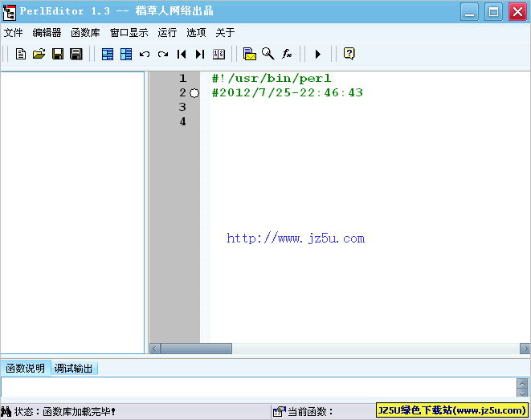Screen dimensions: 531x420
Task: Open the 窗口显示 menu
Action: [129, 32]
